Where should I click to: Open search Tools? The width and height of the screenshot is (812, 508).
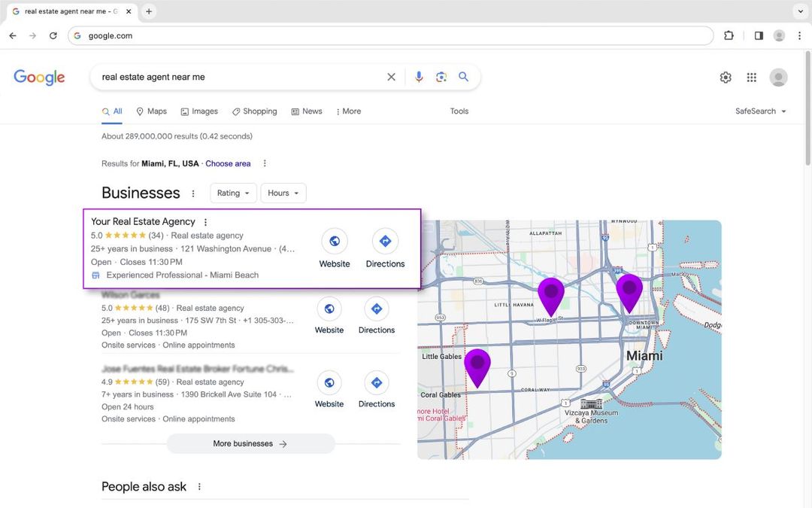459,111
